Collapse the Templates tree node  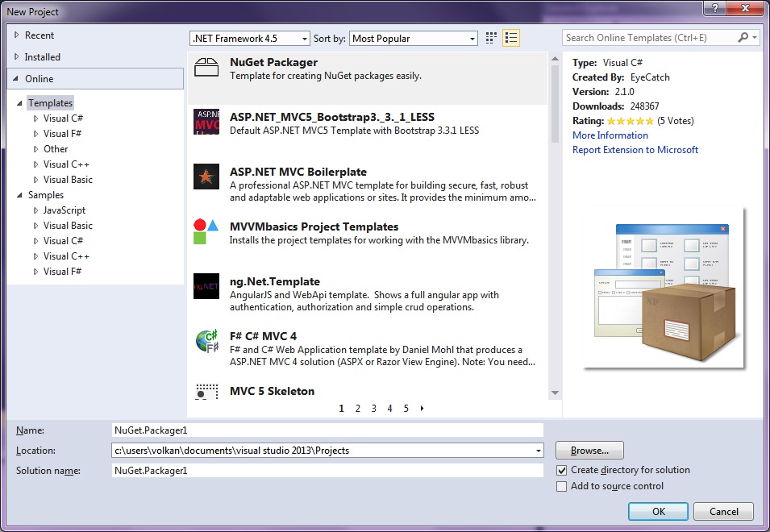pos(19,103)
